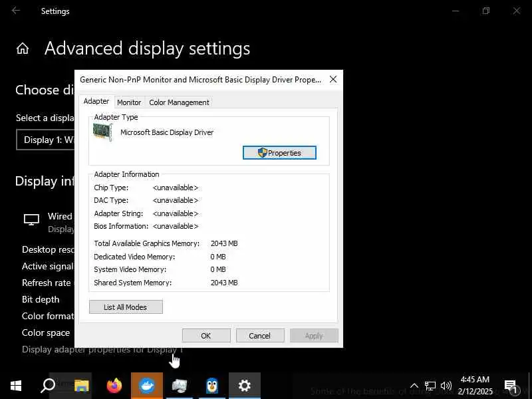Screen dimensions: 532x399
Task: Click Bios Information label
Action: pyautogui.click(x=121, y=226)
